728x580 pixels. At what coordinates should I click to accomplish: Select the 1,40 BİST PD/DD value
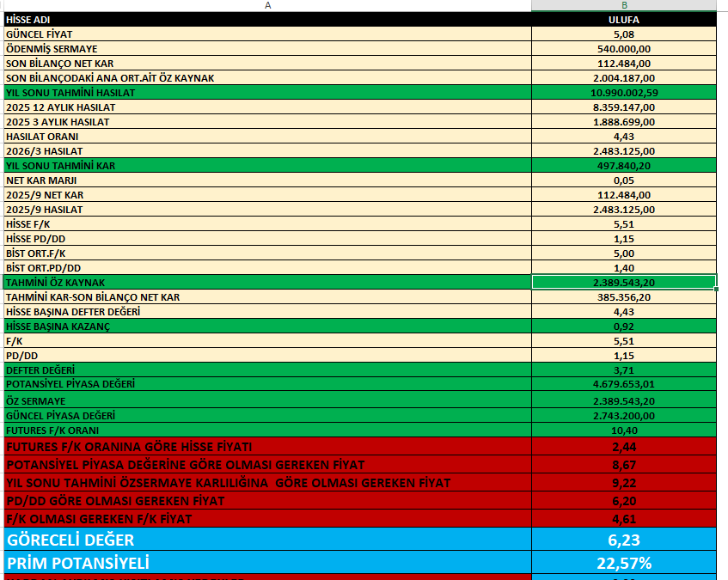pyautogui.click(x=624, y=268)
